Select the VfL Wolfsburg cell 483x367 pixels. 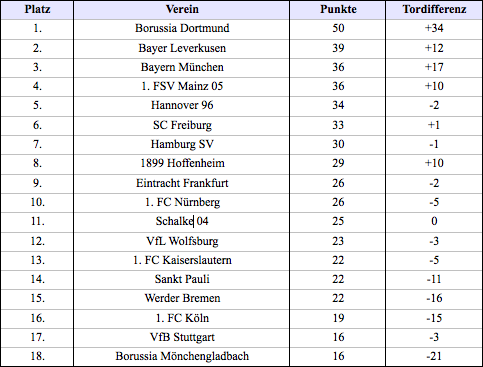[182, 241]
